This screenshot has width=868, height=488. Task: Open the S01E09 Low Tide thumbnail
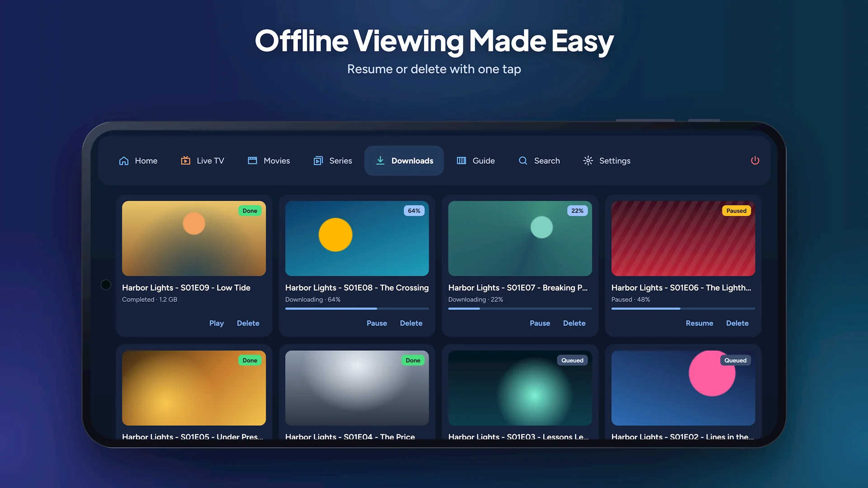tap(194, 239)
